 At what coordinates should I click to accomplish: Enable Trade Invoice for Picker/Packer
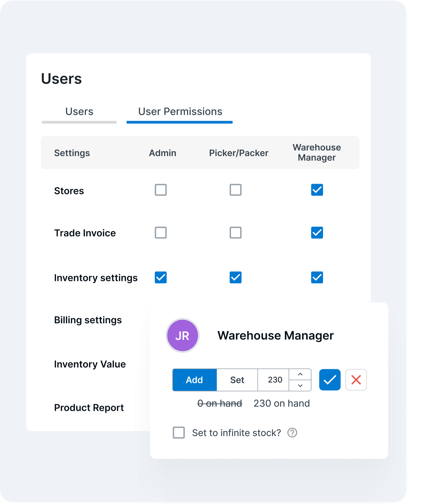[x=236, y=233]
